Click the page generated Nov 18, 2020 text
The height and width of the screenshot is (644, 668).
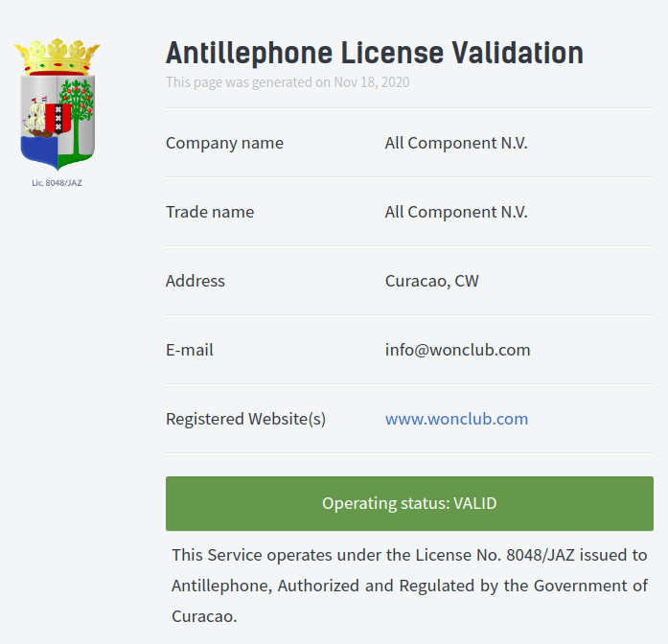click(288, 82)
